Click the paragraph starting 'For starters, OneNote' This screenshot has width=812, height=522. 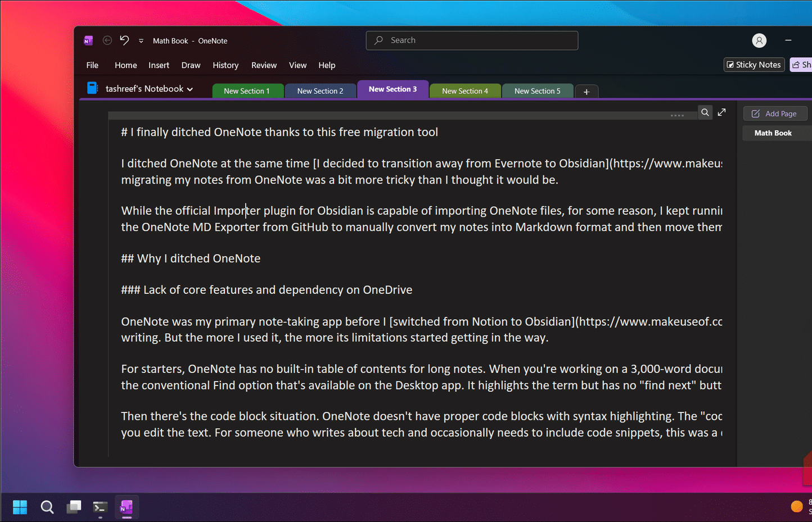422,377
